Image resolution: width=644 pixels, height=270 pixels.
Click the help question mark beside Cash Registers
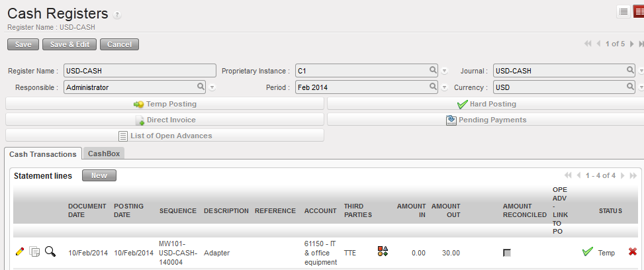point(117,15)
